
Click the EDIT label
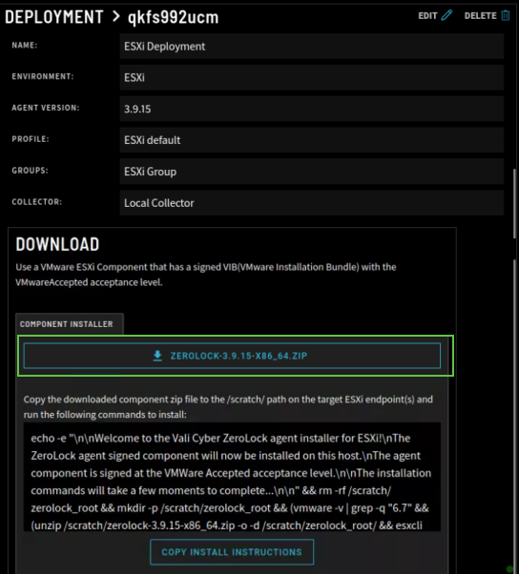pyautogui.click(x=427, y=16)
